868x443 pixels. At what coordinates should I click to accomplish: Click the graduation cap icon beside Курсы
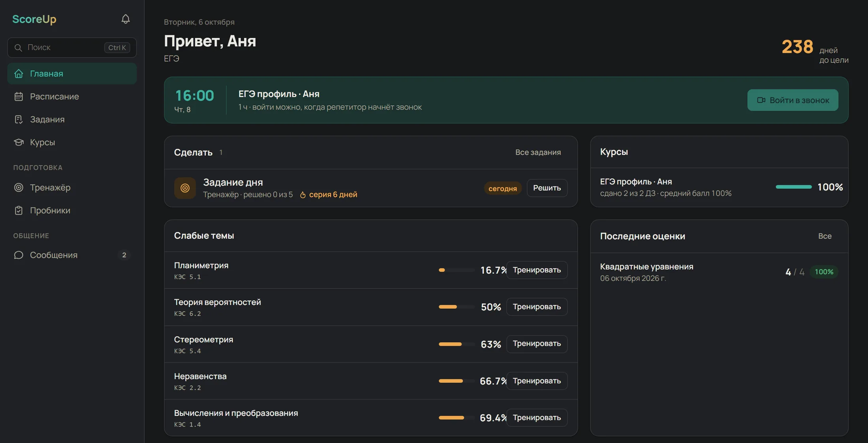pyautogui.click(x=19, y=142)
